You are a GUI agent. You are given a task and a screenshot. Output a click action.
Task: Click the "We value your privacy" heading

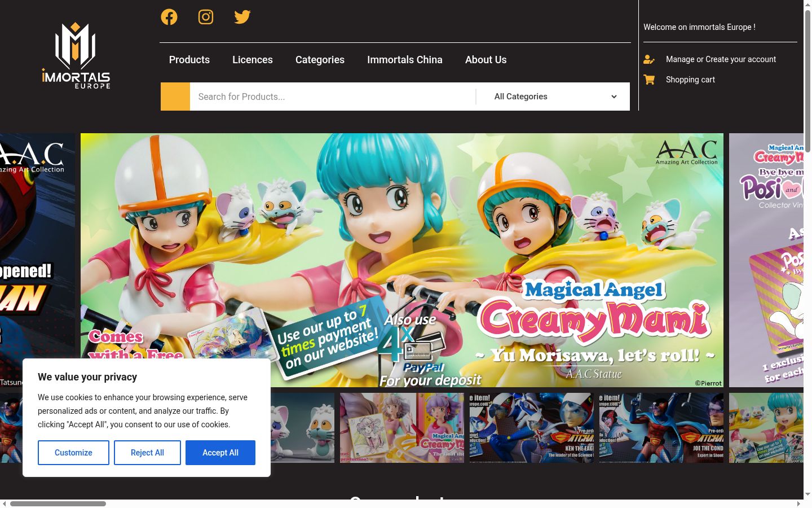click(x=87, y=377)
